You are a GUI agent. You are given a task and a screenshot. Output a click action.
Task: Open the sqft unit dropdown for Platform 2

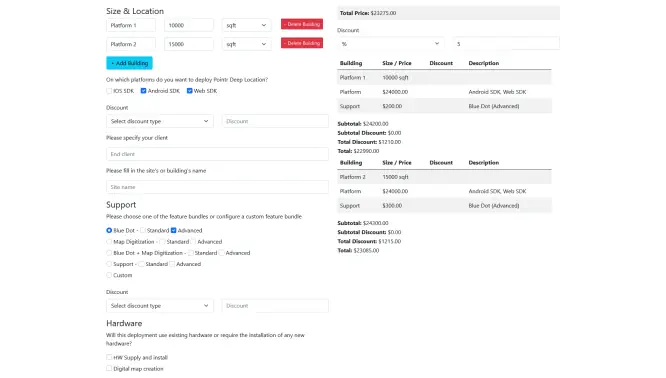tap(246, 44)
